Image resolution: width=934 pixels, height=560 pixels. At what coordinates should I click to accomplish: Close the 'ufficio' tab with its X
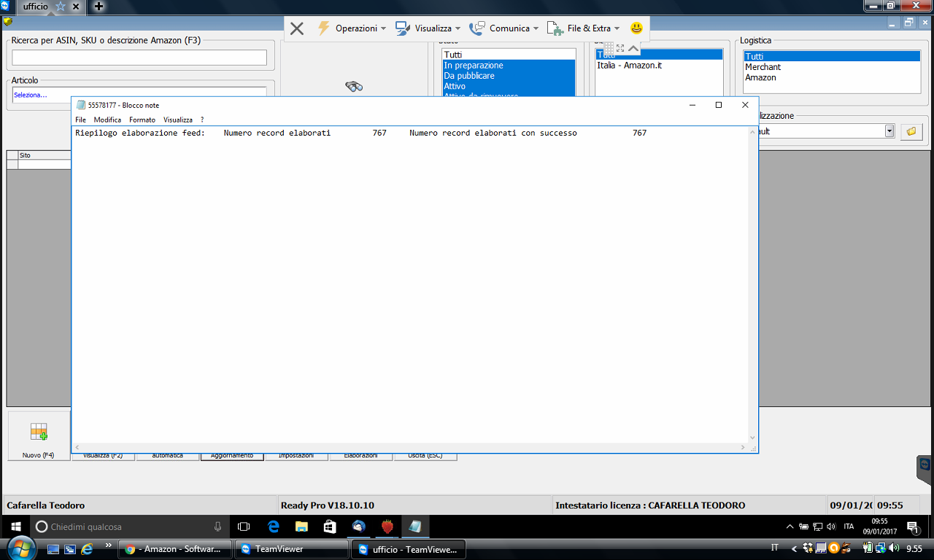coord(76,7)
